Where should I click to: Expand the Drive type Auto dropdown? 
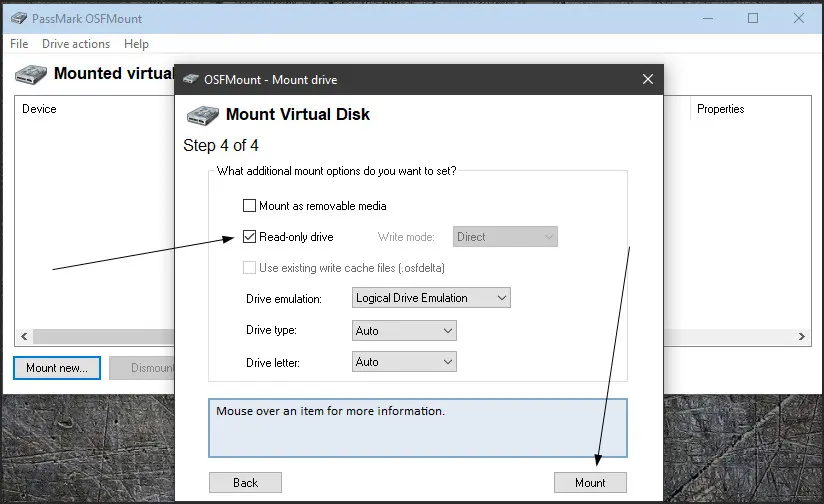(x=404, y=331)
